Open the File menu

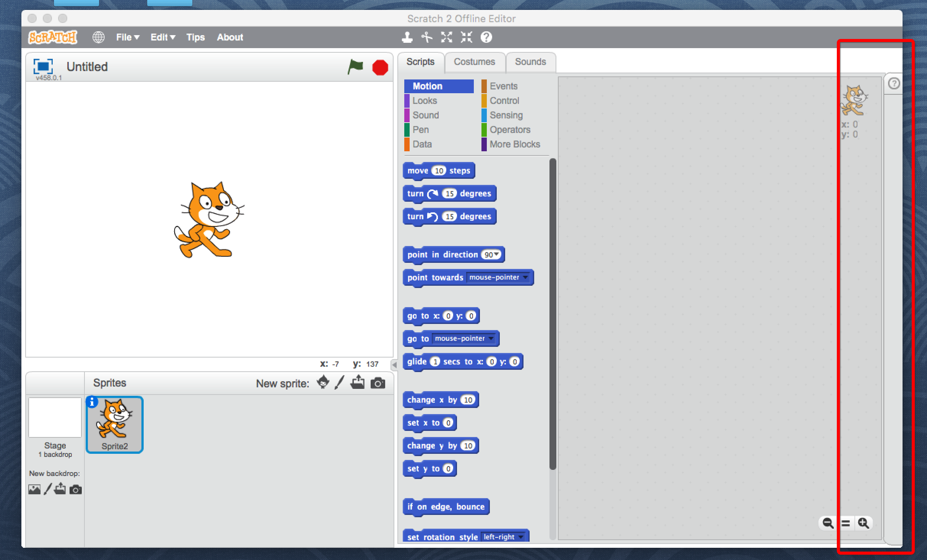point(127,37)
